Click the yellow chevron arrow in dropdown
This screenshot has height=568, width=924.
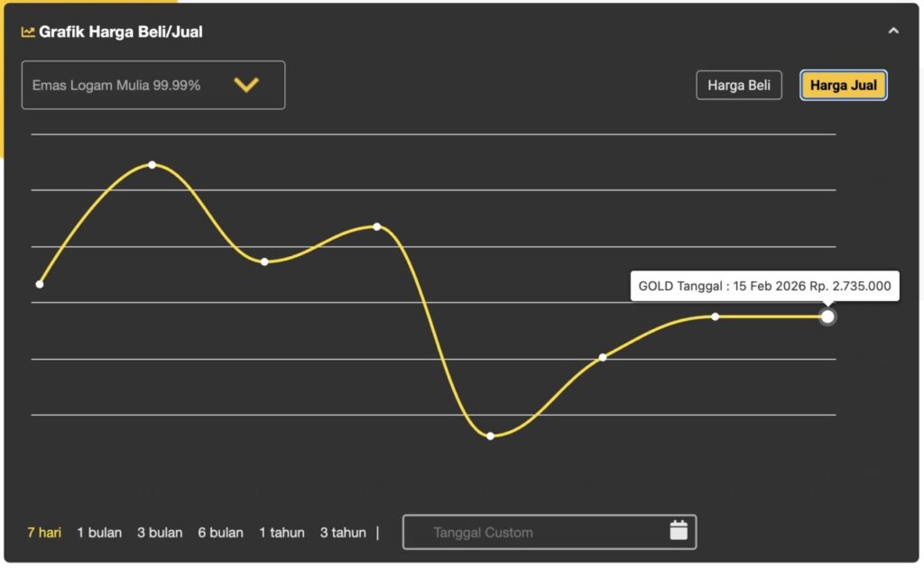point(246,85)
